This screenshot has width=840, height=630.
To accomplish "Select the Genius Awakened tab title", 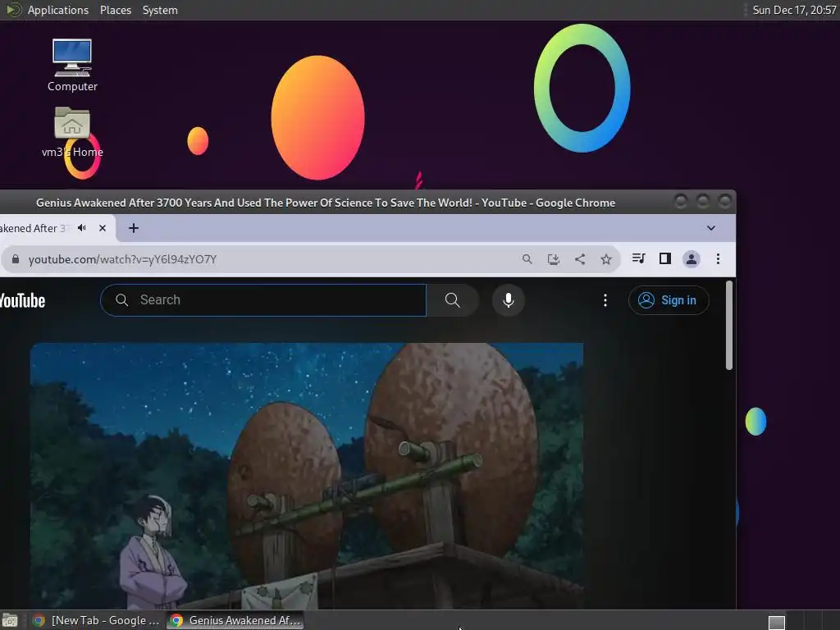I will pyautogui.click(x=33, y=228).
